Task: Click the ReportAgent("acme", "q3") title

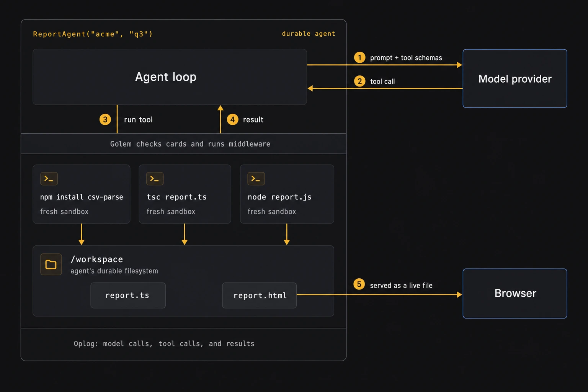Action: click(93, 34)
